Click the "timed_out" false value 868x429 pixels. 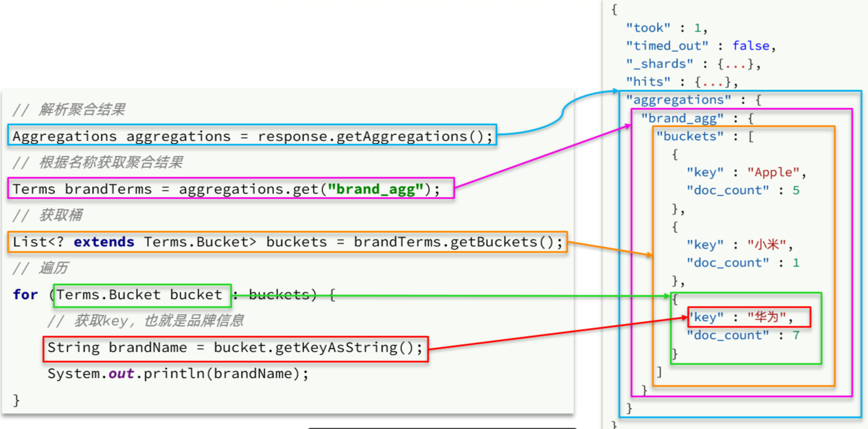click(x=750, y=46)
